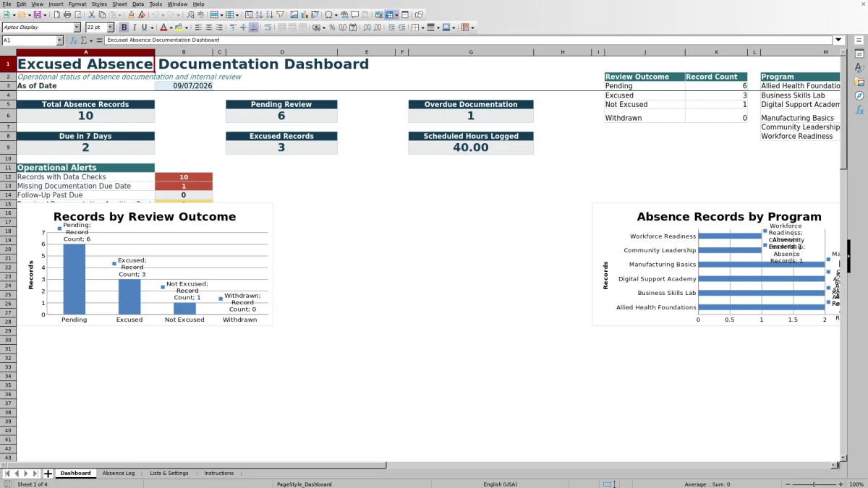The image size is (868, 488).
Task: Apply the red font color swatch
Action: [x=162, y=27]
